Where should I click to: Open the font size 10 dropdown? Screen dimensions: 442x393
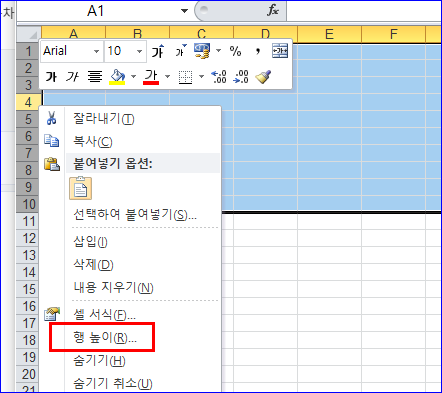(140, 51)
